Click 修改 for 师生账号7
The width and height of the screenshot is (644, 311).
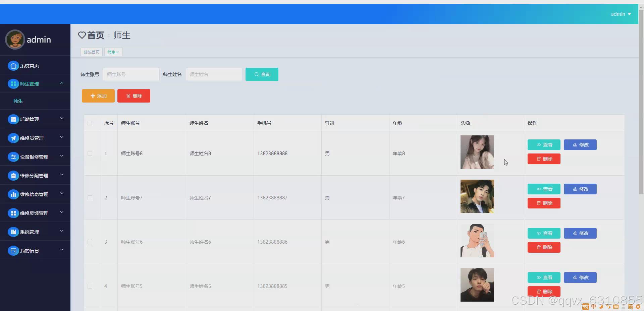pos(580,189)
